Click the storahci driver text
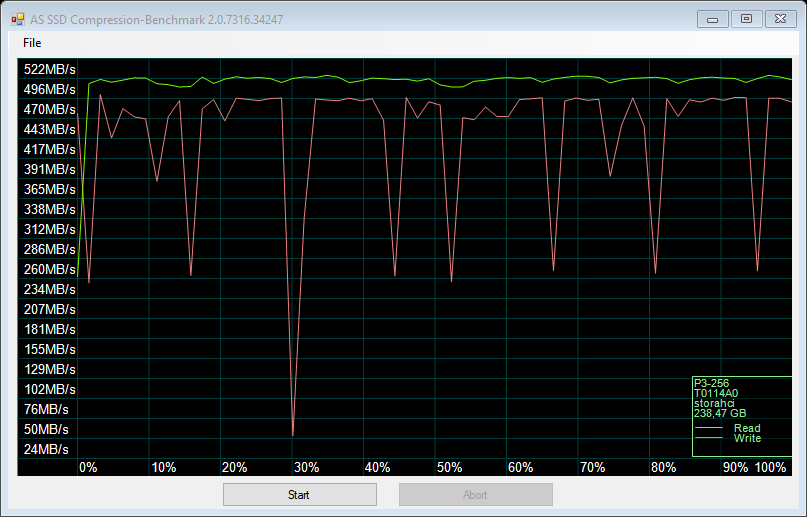This screenshot has width=807, height=517. tap(715, 403)
